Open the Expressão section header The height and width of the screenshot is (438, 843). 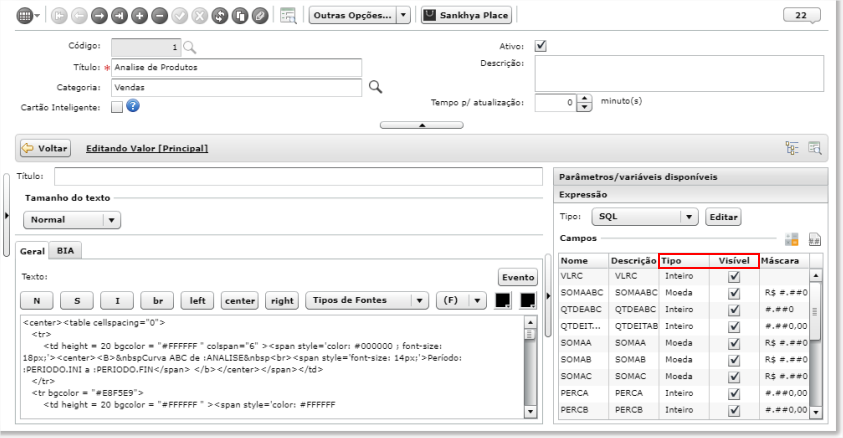click(x=690, y=195)
